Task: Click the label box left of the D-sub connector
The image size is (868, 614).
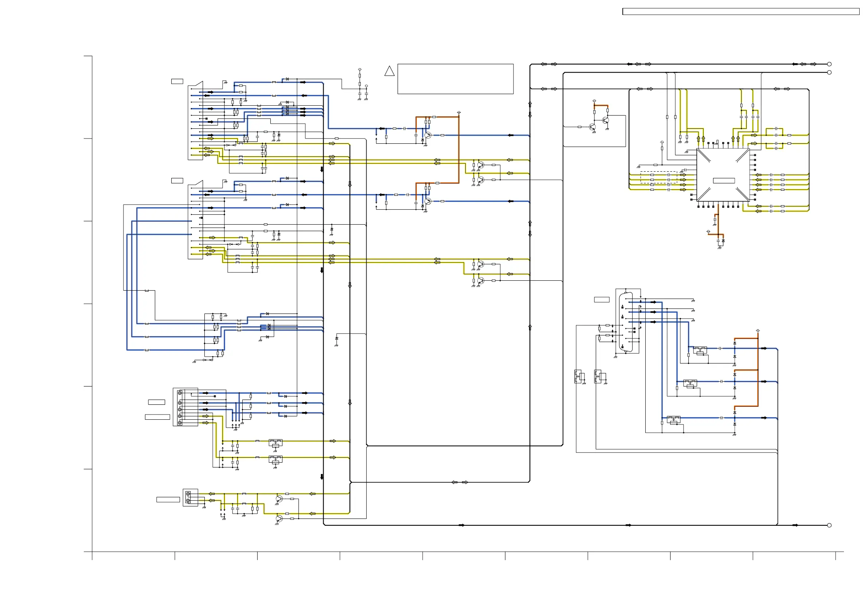Action: (602, 300)
